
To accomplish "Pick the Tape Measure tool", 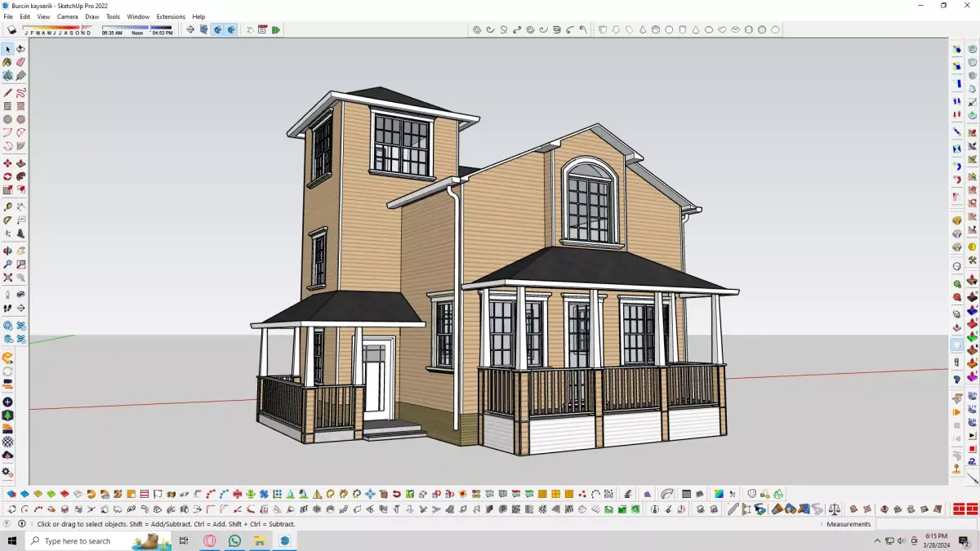I will (x=7, y=207).
